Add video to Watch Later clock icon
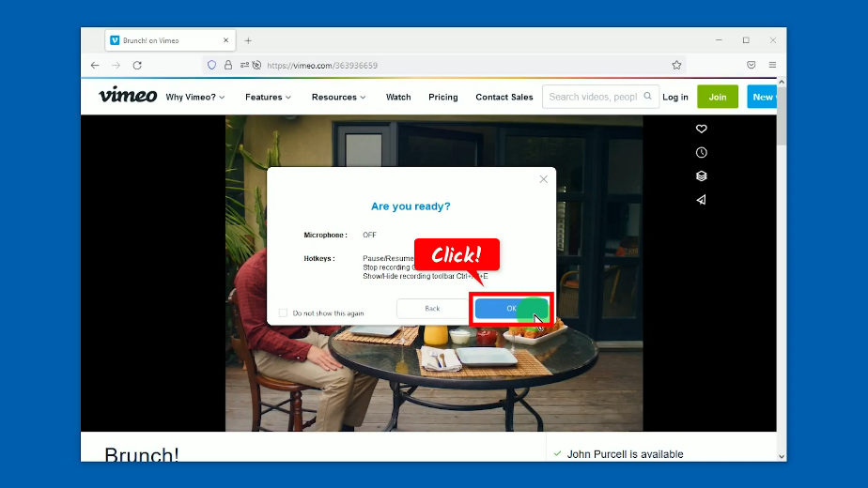Screen dimensions: 868x488 (x=702, y=153)
